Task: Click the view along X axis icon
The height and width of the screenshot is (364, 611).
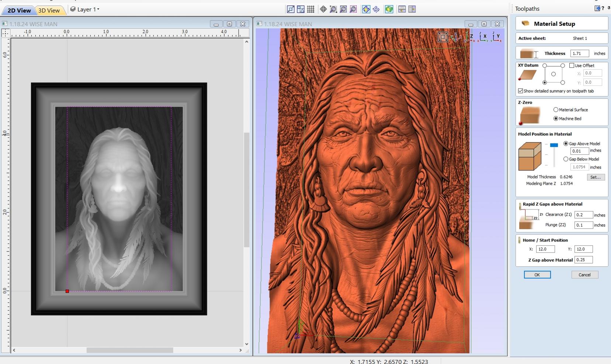Action: point(483,37)
